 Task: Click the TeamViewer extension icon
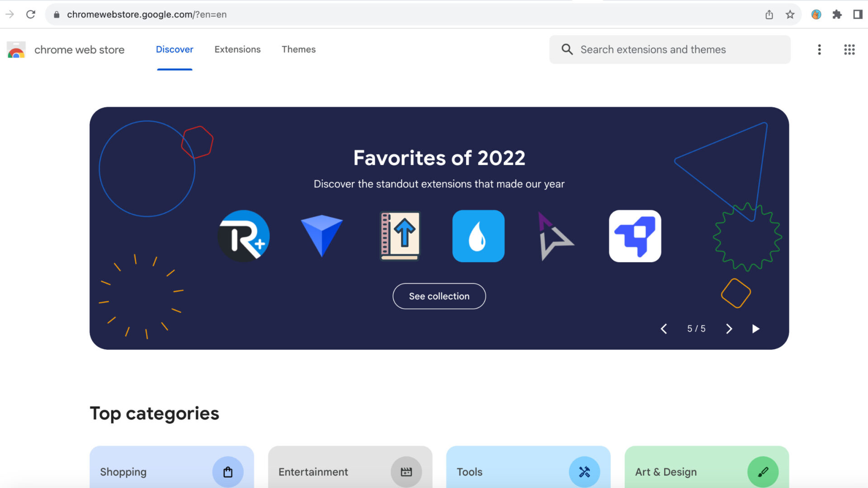pyautogui.click(x=635, y=236)
